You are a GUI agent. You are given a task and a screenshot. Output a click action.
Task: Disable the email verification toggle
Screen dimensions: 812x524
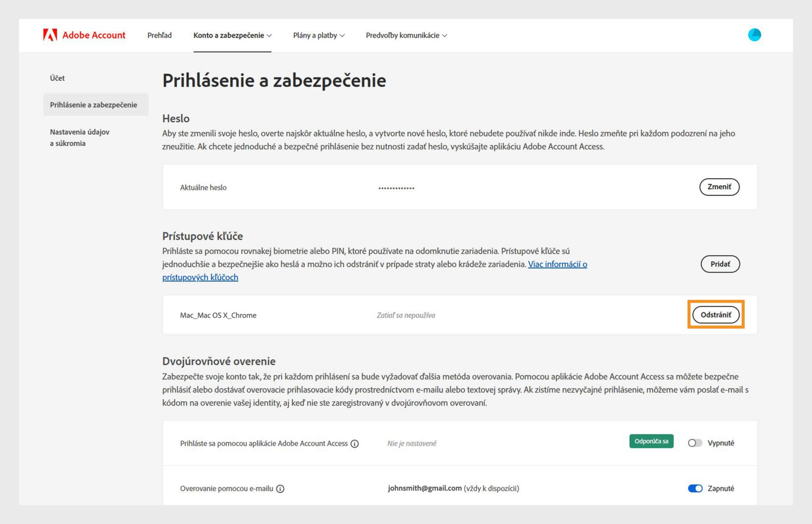[x=695, y=489]
